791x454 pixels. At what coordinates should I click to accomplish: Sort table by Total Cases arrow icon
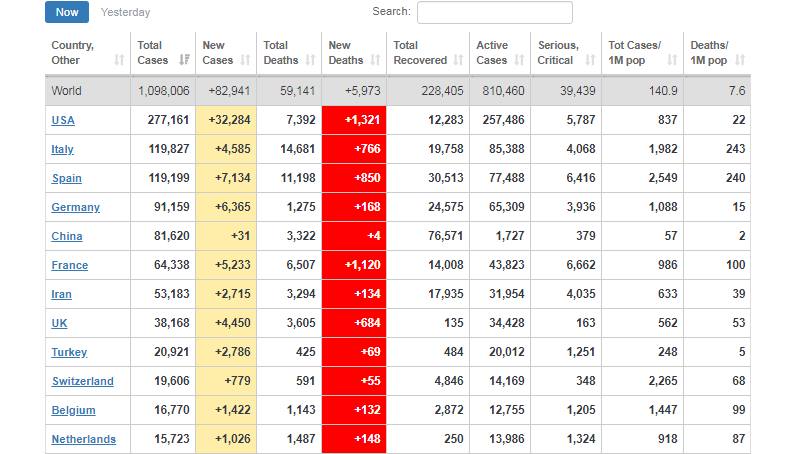[184, 60]
